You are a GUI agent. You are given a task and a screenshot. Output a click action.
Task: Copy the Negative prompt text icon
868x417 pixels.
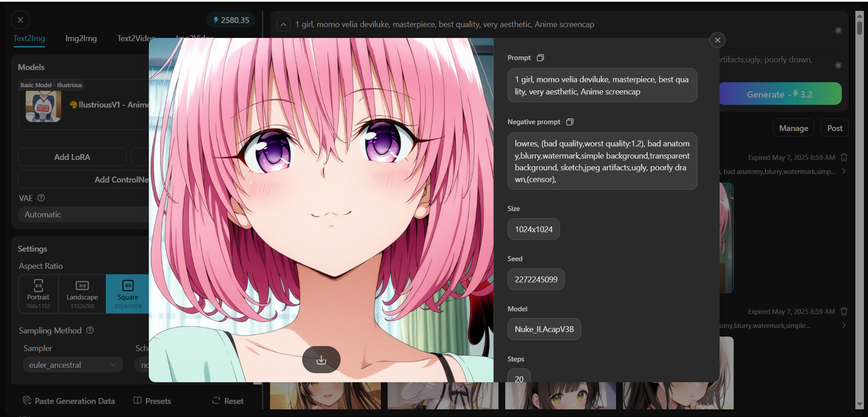pyautogui.click(x=570, y=122)
